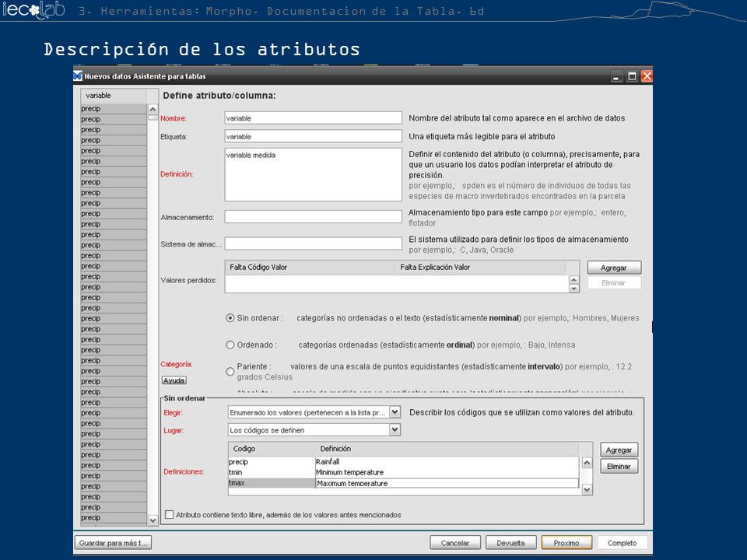Click 'Agregar' button beside Definiciones table
The height and width of the screenshot is (560, 747).
click(x=619, y=450)
